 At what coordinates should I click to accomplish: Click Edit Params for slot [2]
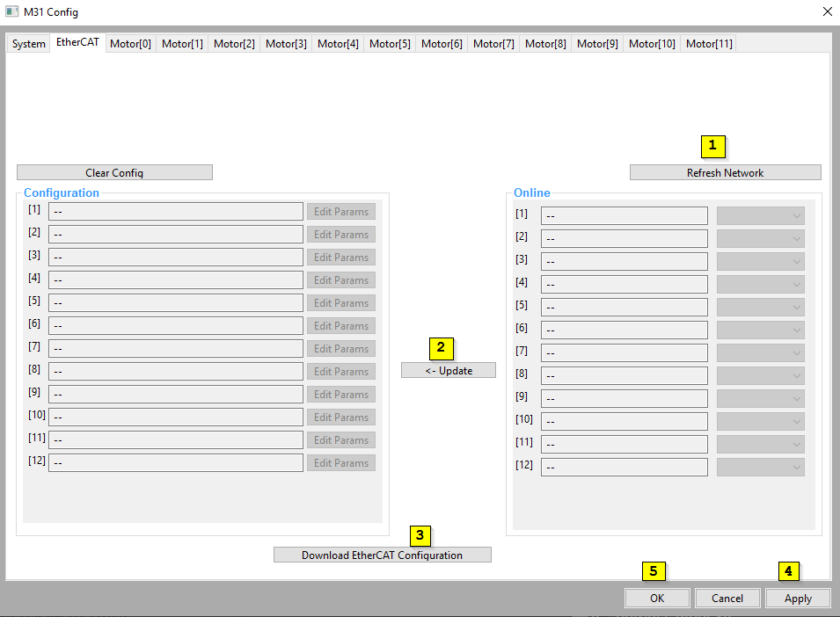pos(341,235)
